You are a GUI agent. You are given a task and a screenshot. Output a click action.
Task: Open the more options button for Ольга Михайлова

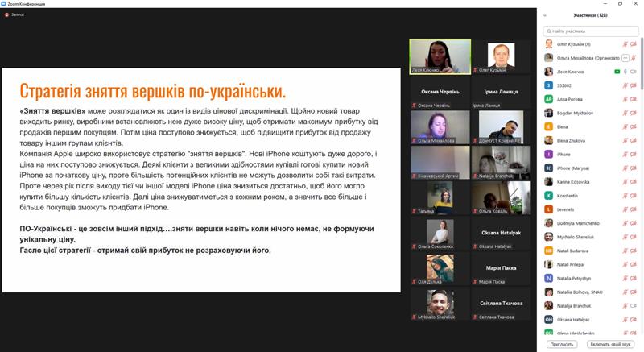pos(625,58)
